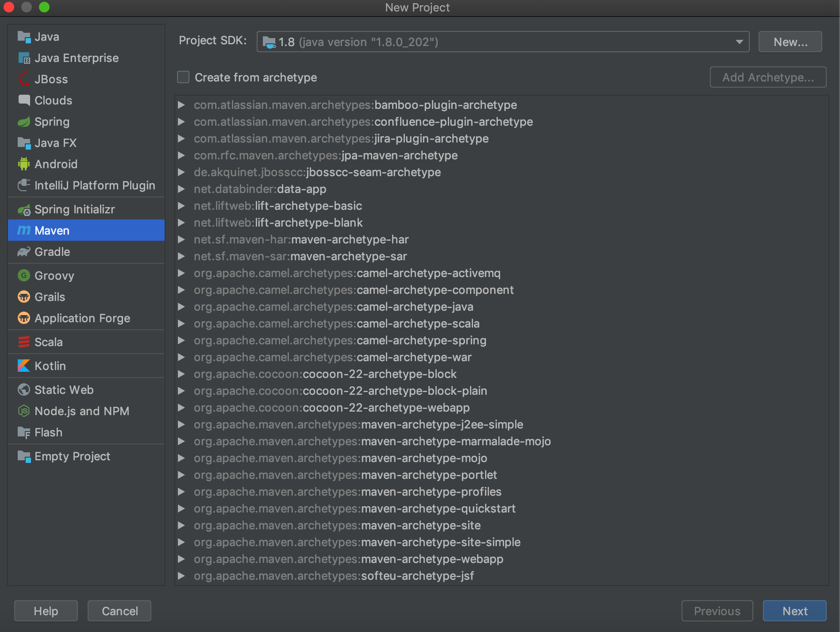
Task: Click the Maven 'm' icon
Action: click(24, 231)
